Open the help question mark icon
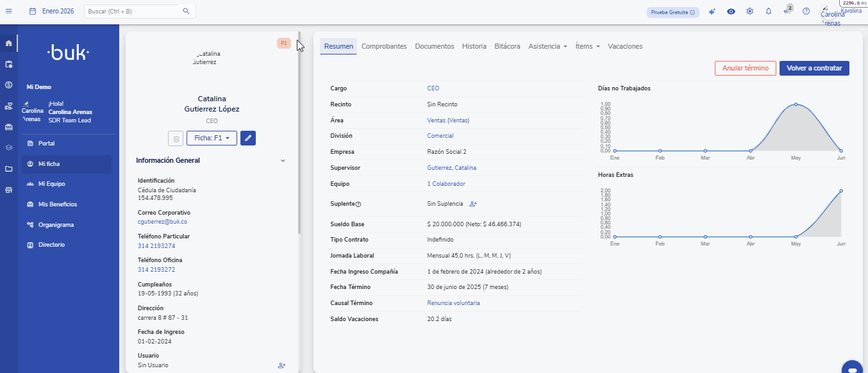This screenshot has width=868, height=373. click(x=806, y=12)
